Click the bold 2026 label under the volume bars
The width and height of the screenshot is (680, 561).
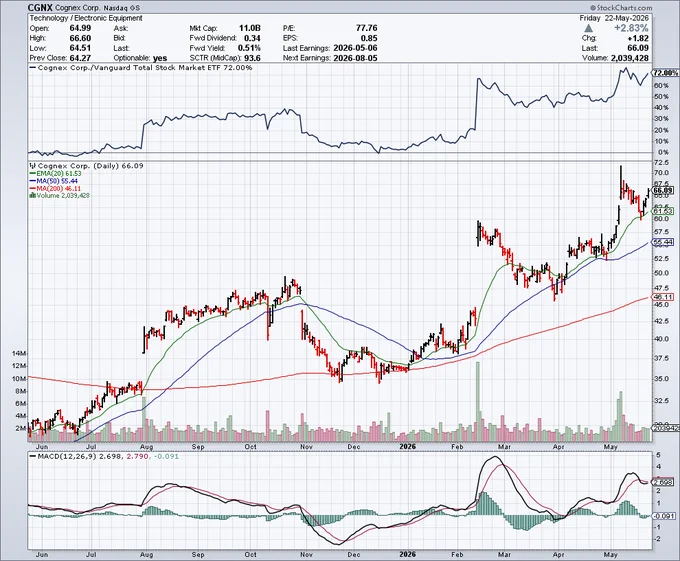(407, 447)
